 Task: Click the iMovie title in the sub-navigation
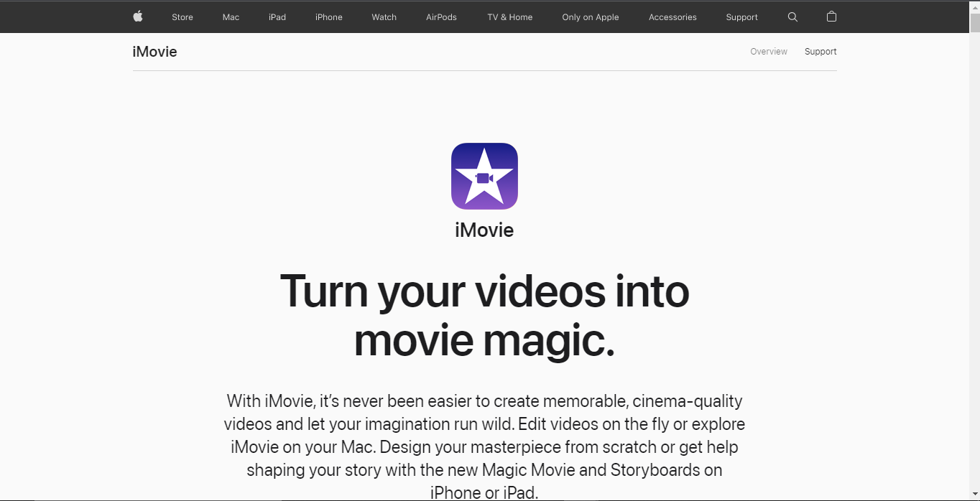(154, 52)
